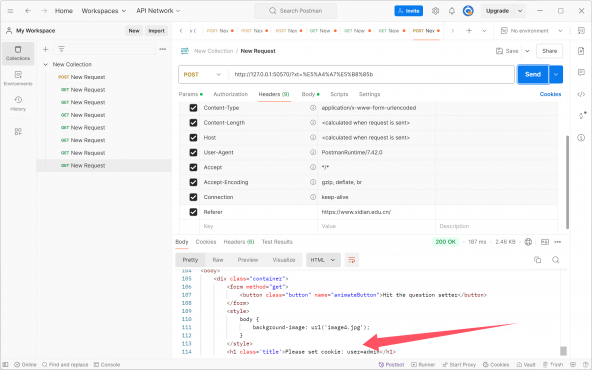
Task: Open the Save options dropdown arrow
Action: [x=527, y=51]
